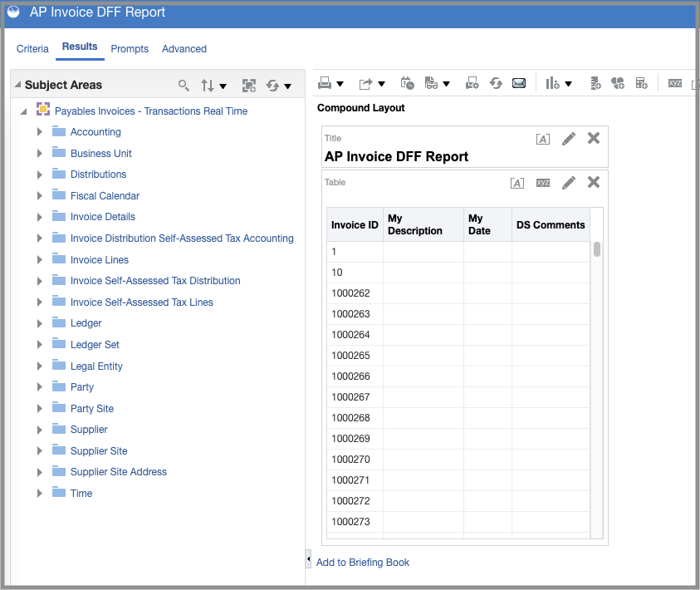Click the refresh results toolbar icon
Screen dimensions: 700x590
coord(496,83)
